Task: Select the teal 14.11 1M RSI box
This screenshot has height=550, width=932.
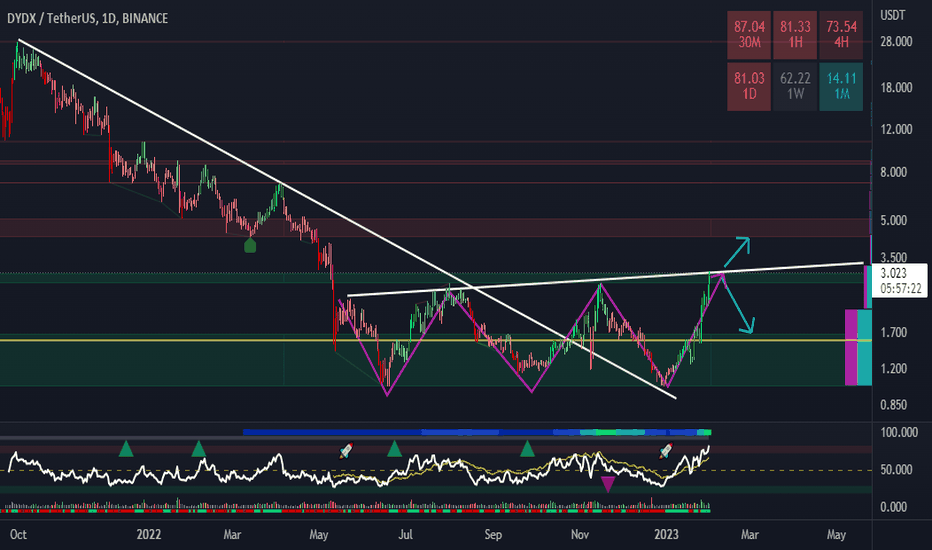Action: click(x=841, y=86)
